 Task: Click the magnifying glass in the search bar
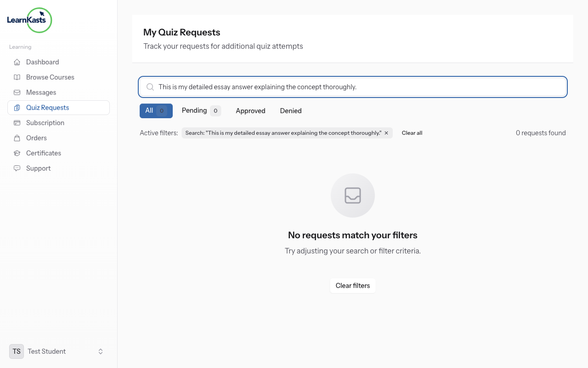[x=150, y=86]
